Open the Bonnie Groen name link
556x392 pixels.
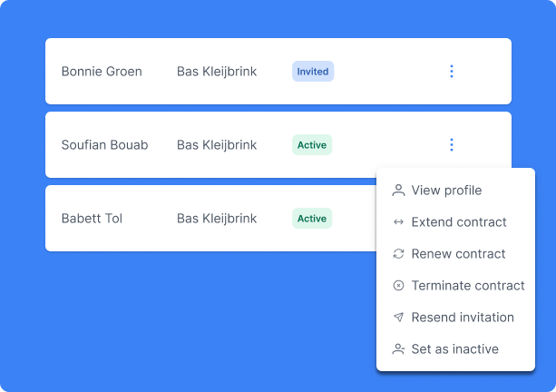click(102, 72)
